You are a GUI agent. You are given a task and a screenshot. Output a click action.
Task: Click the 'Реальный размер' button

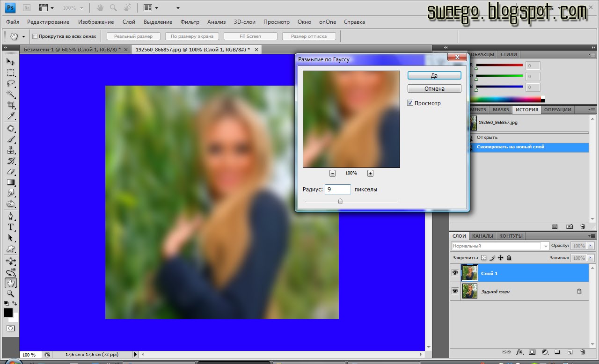pos(133,36)
